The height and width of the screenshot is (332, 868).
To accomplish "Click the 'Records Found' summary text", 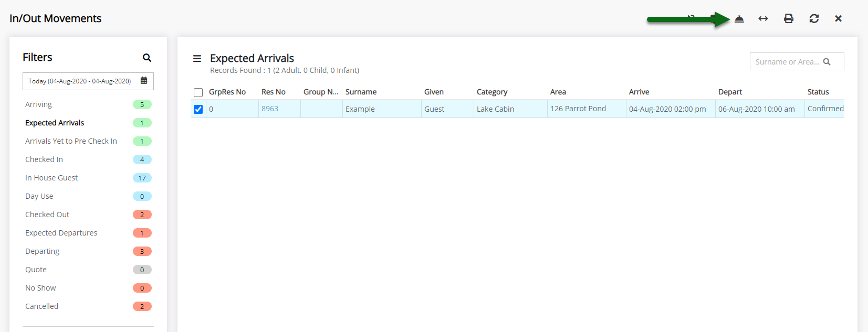I will (x=285, y=70).
